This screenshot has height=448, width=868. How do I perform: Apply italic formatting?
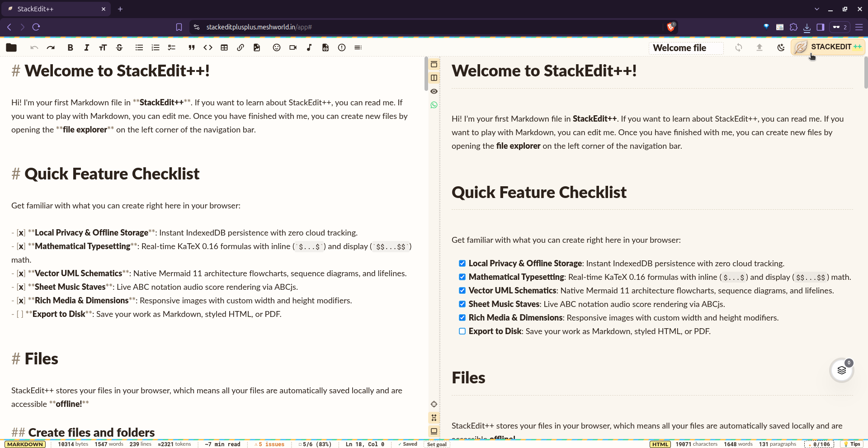tap(86, 47)
